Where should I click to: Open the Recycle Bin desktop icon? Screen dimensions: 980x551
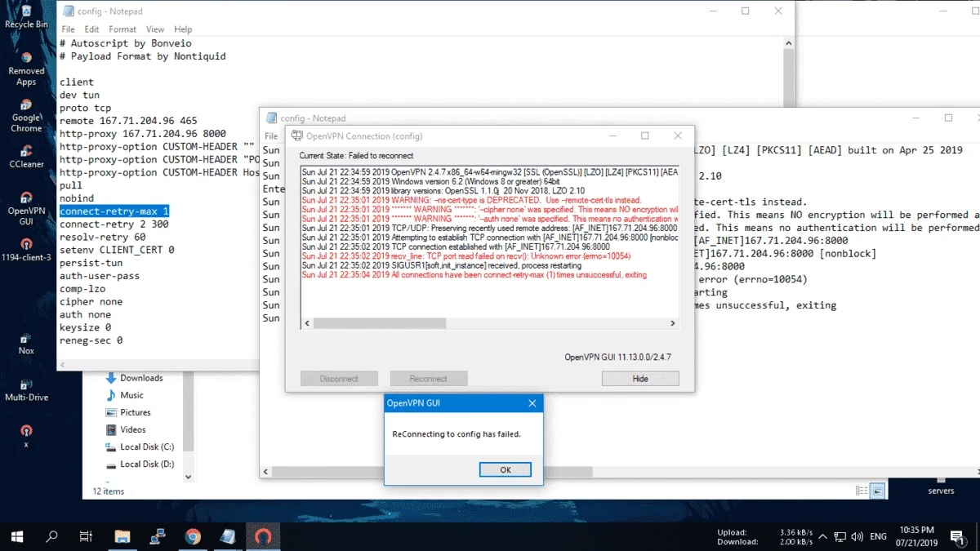(x=26, y=15)
